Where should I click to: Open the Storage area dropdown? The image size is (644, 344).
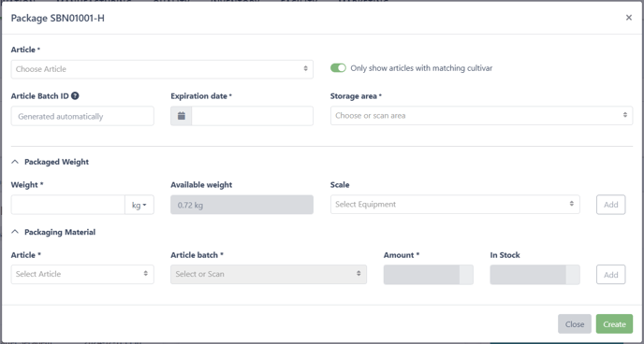point(481,116)
